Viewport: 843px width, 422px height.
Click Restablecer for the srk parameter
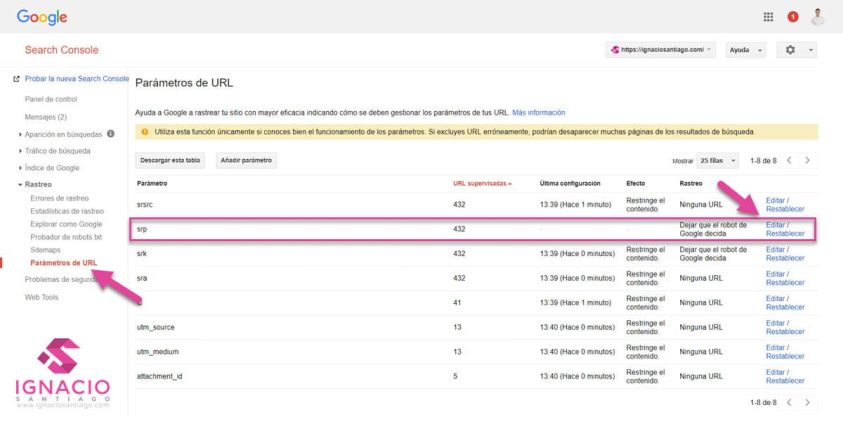click(x=785, y=258)
